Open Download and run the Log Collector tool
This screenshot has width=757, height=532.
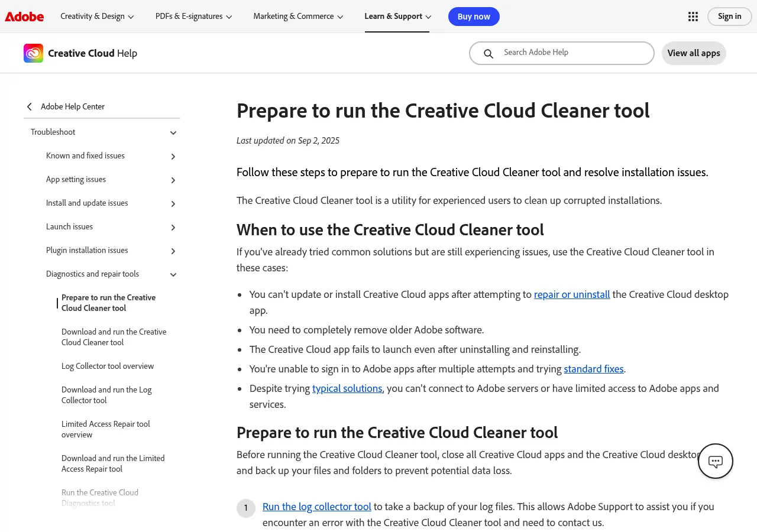[106, 395]
